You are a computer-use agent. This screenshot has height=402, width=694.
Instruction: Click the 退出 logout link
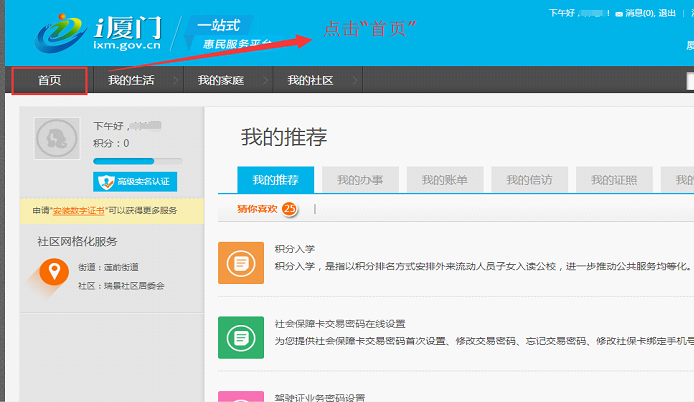coord(669,13)
